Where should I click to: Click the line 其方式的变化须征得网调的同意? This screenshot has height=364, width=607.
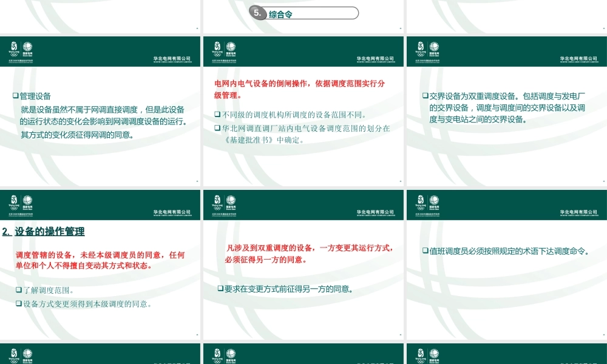[x=78, y=135]
